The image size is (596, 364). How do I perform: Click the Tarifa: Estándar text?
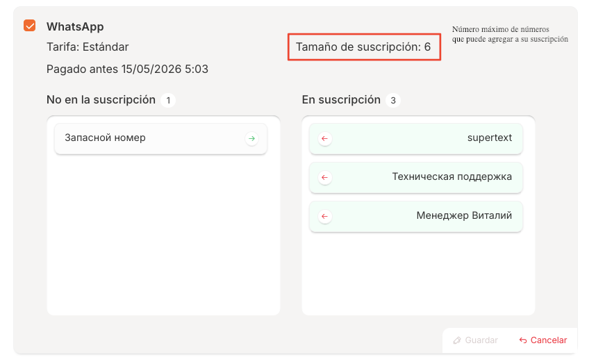coord(88,47)
